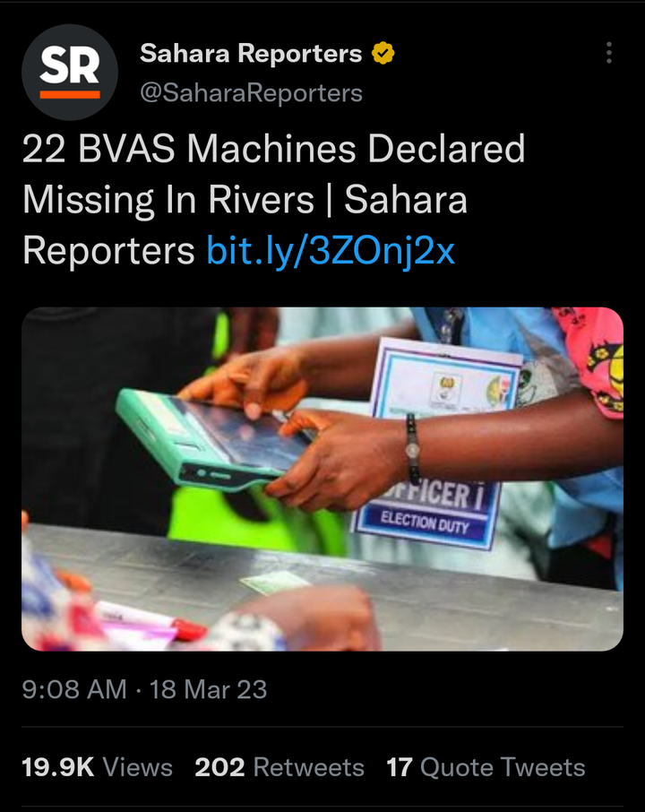Show the 17 Quote Tweets

coord(486,767)
